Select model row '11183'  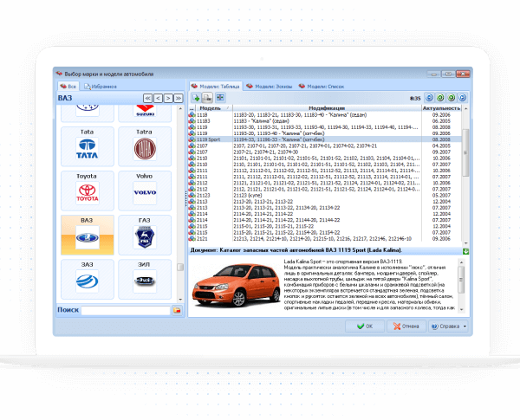(325, 121)
